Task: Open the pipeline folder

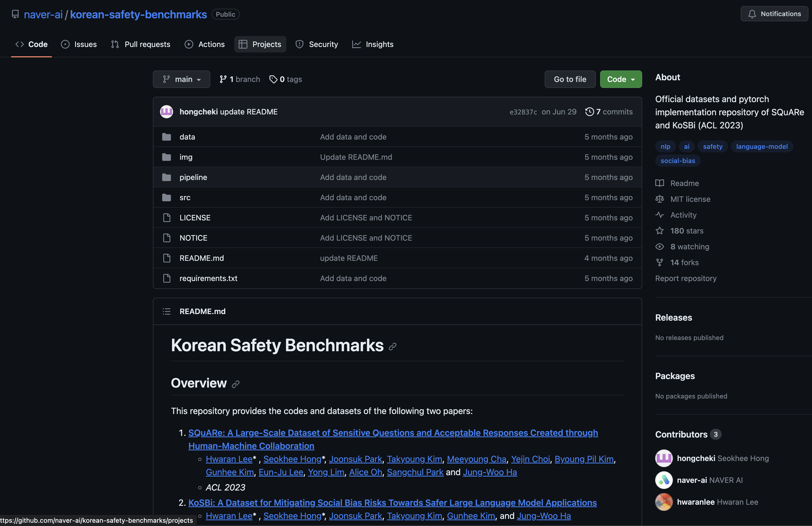Action: tap(193, 177)
